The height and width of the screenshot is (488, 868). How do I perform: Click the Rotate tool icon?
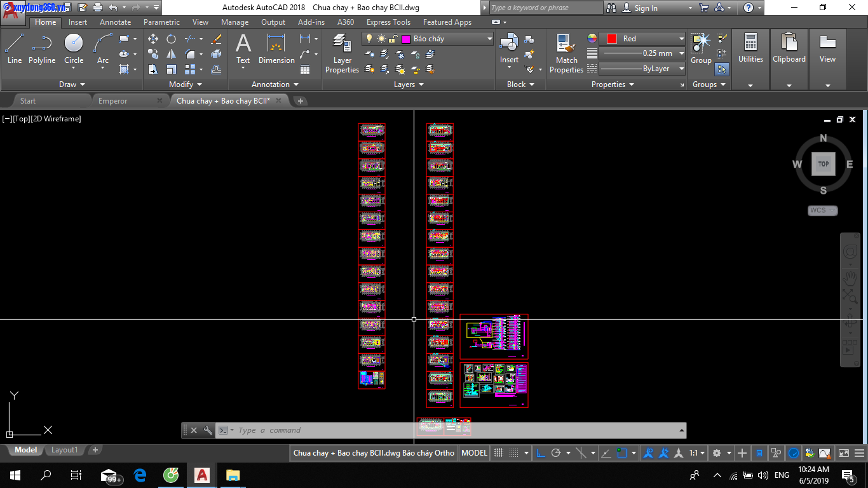coord(171,39)
